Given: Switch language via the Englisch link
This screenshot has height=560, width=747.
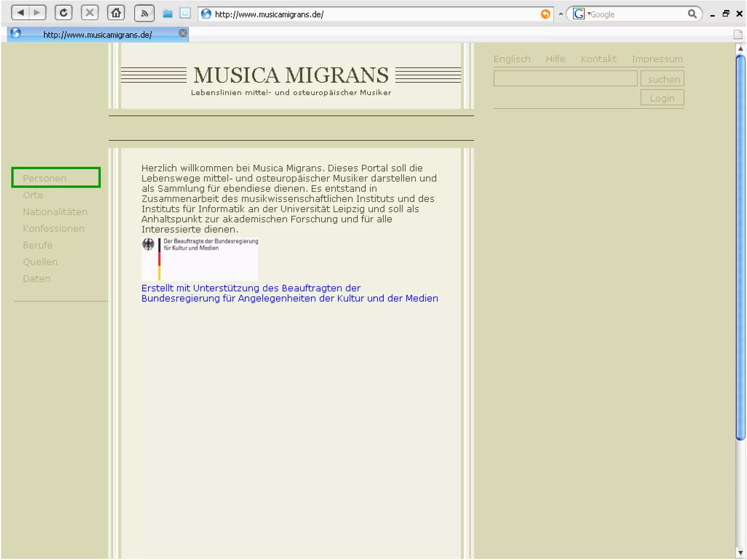Looking at the screenshot, I should [x=512, y=59].
